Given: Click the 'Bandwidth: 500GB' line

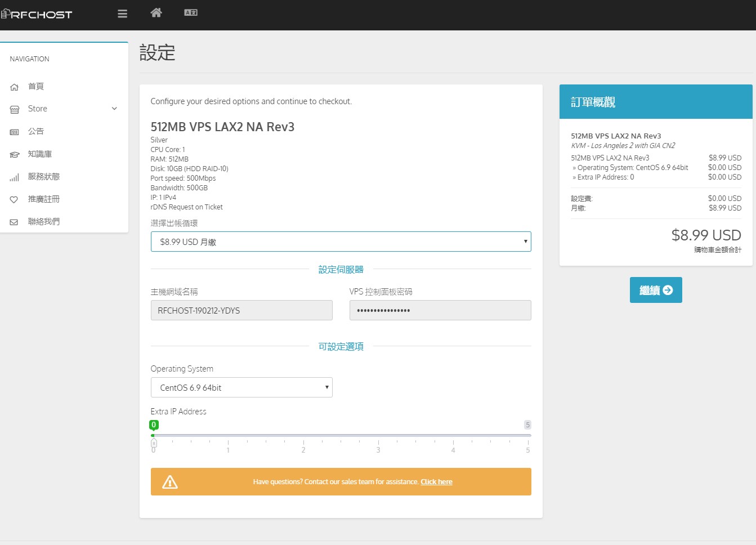Looking at the screenshot, I should click(x=179, y=187).
